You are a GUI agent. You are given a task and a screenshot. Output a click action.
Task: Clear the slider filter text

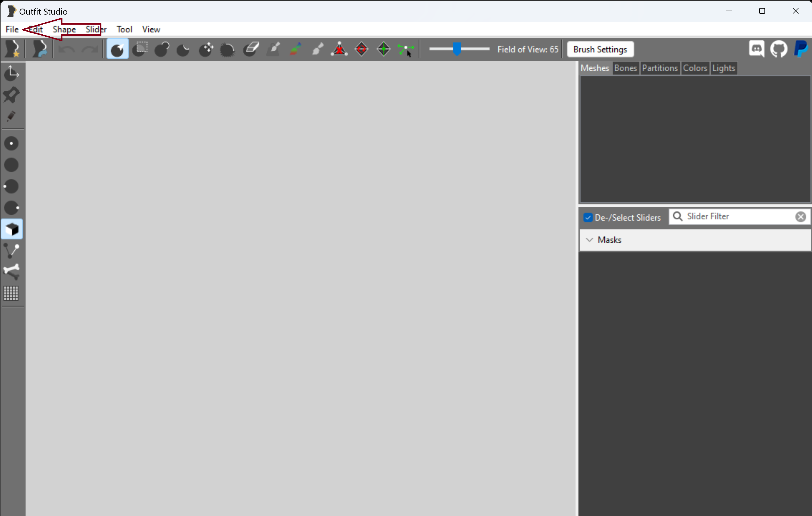click(x=801, y=216)
